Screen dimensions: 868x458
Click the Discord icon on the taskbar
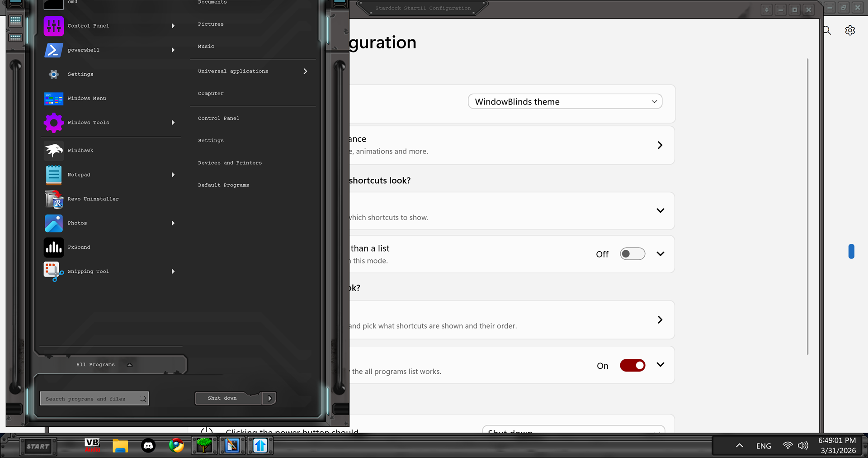(148, 446)
